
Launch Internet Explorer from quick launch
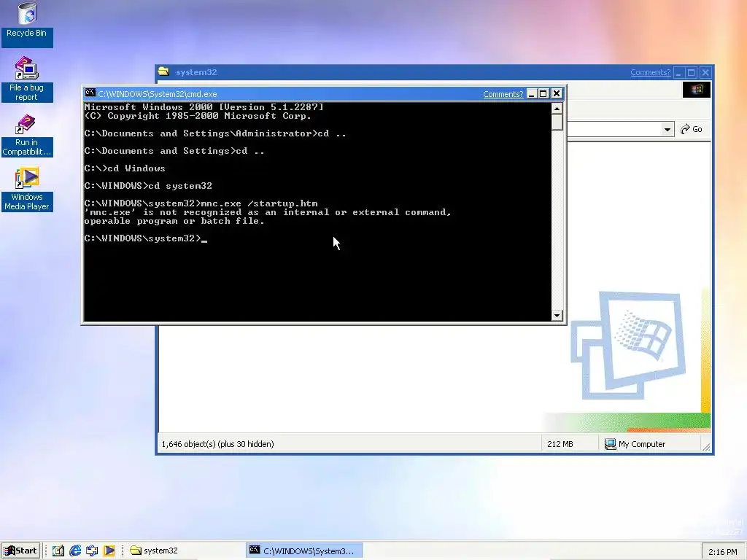click(75, 551)
